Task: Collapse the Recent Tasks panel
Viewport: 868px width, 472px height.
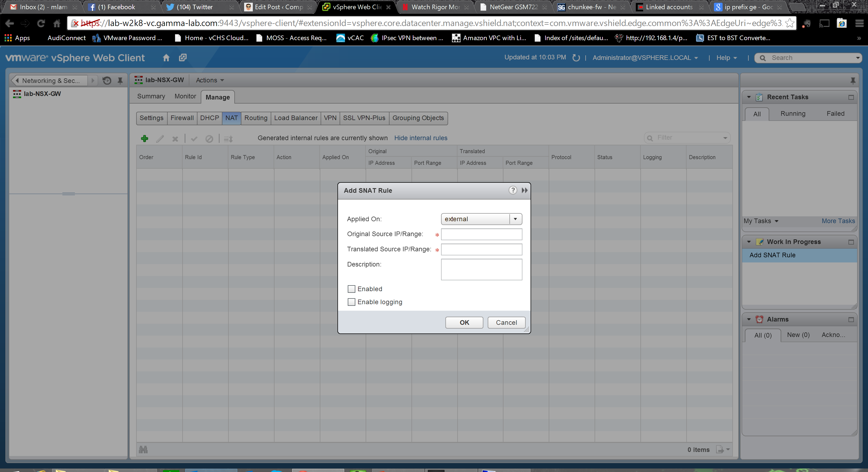Action: coord(749,97)
